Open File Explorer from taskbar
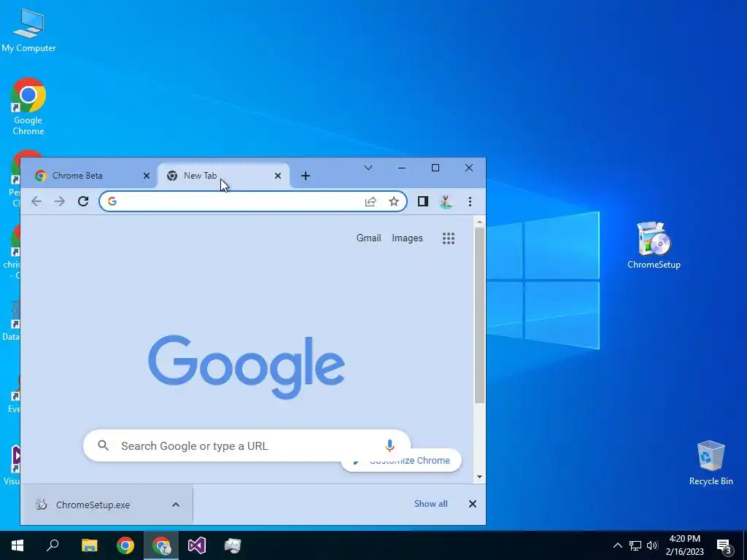Image resolution: width=747 pixels, height=560 pixels. (x=89, y=545)
